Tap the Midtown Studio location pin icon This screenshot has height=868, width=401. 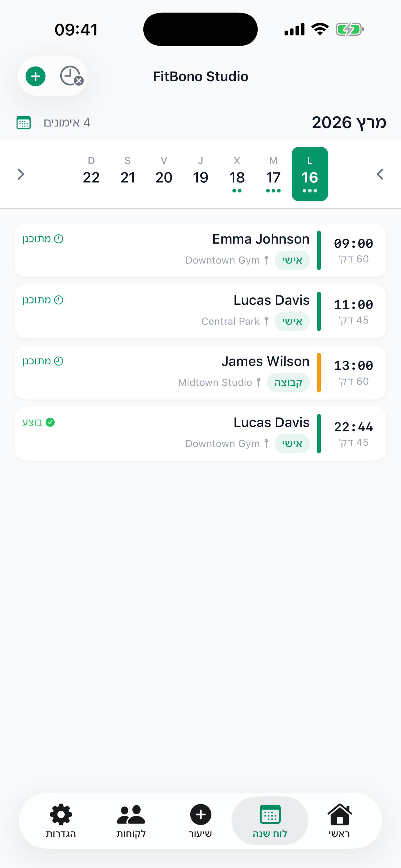click(x=259, y=382)
